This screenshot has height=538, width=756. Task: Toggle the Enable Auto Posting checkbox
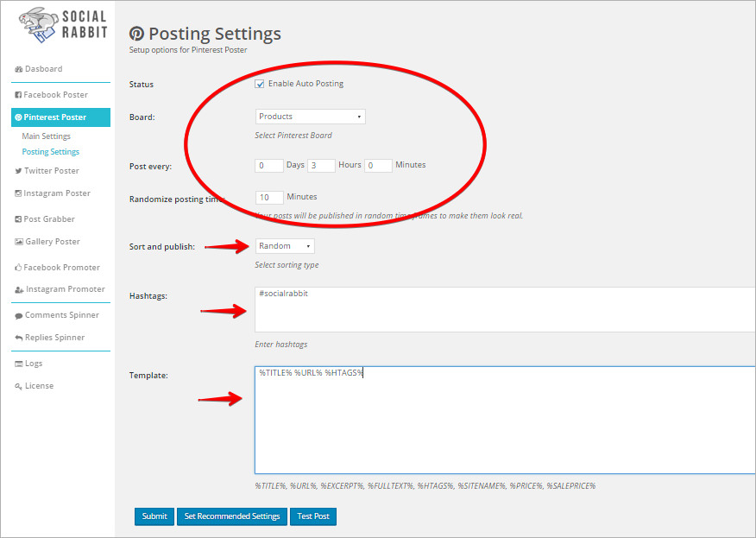(x=260, y=84)
